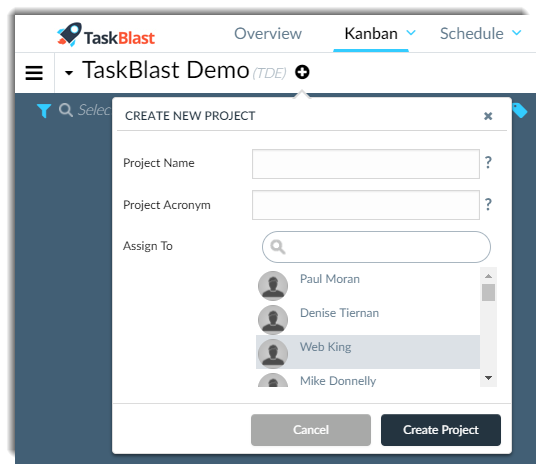Click Mike Donnelly's avatar
Viewport: 536px width, 464px height.
click(x=273, y=380)
